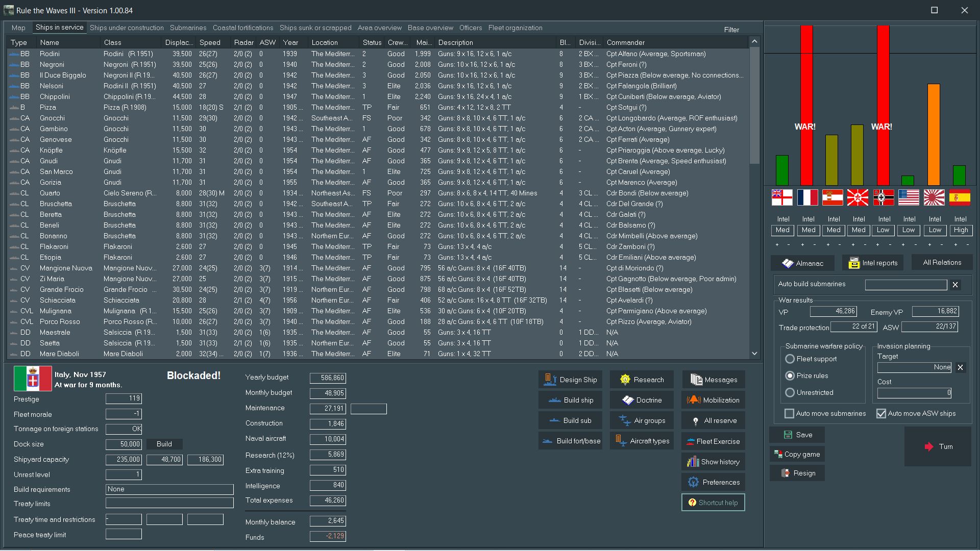This screenshot has width=980, height=551.
Task: Select the Chippolini battleship row
Action: [x=378, y=96]
